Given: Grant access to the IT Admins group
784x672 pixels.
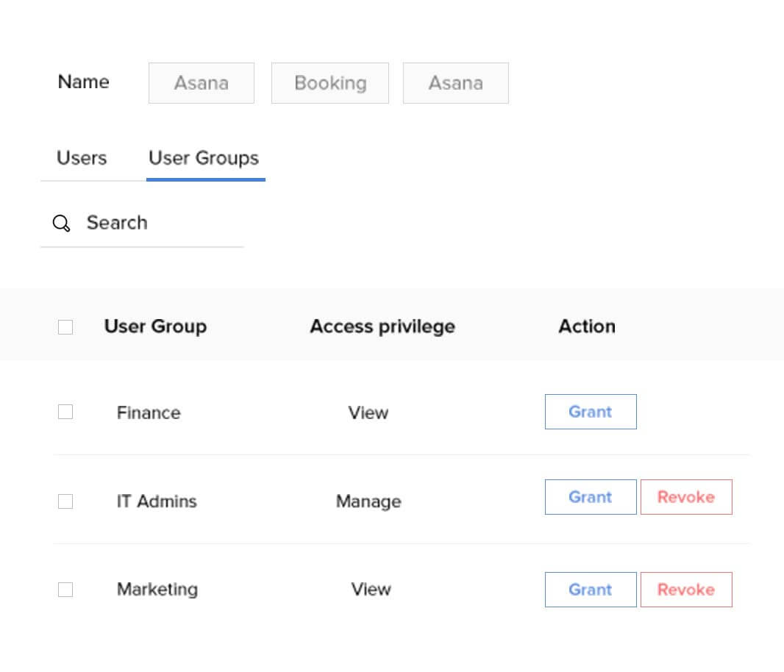Looking at the screenshot, I should 591,497.
